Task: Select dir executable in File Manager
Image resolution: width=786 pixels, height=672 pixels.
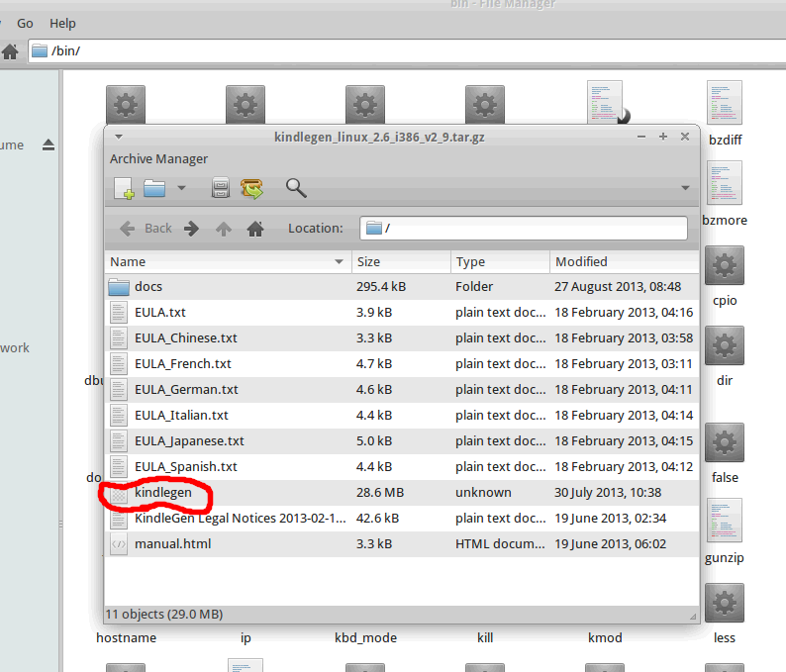Action: (725, 357)
